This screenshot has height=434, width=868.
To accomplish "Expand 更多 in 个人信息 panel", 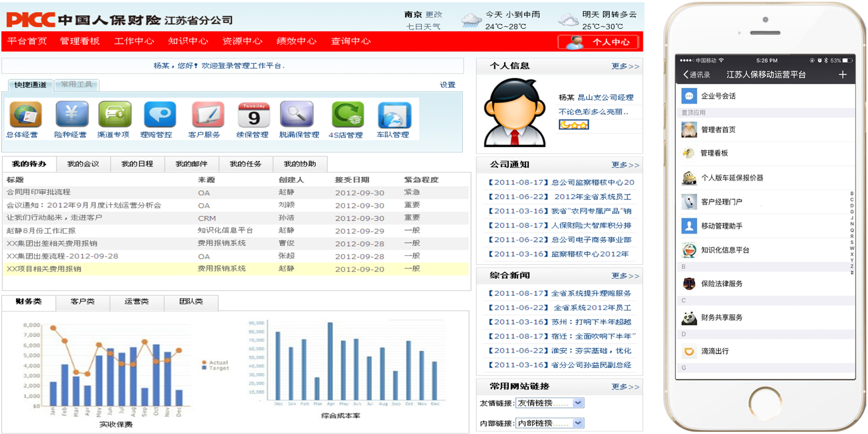I will point(625,66).
